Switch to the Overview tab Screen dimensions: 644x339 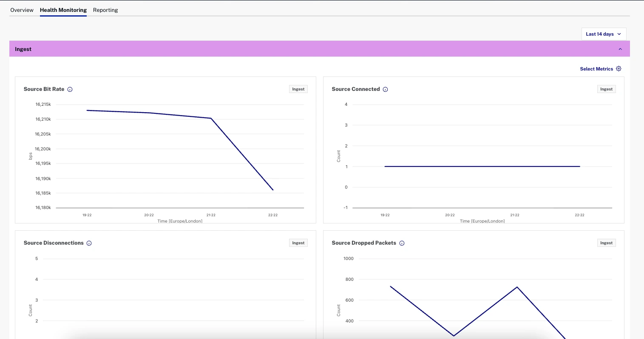(x=22, y=10)
